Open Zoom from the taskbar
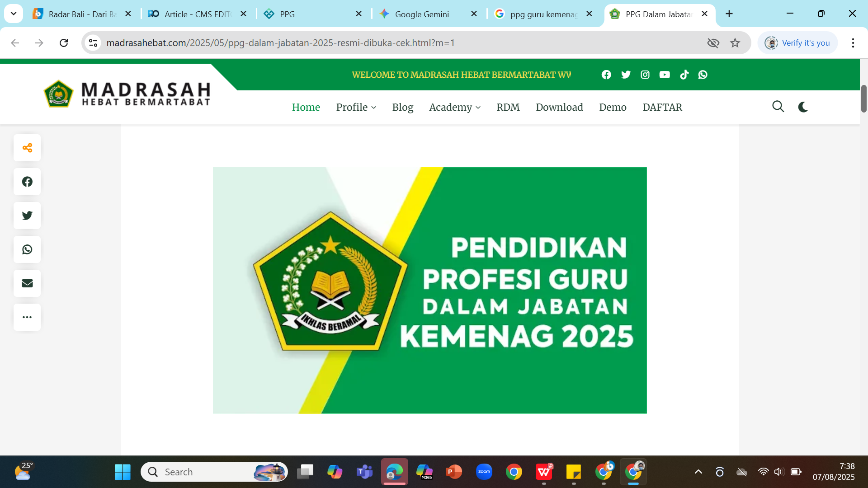The width and height of the screenshot is (868, 488). click(484, 472)
